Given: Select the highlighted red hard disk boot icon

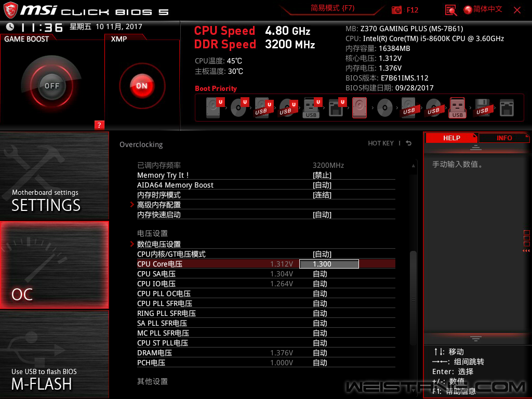Looking at the screenshot, I should [360, 108].
